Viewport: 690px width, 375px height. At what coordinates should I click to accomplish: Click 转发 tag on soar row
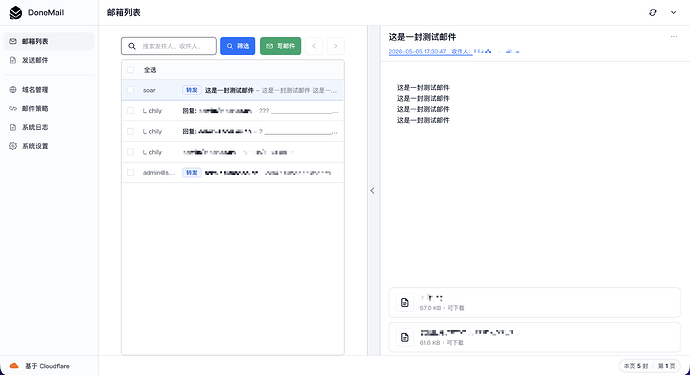point(192,90)
